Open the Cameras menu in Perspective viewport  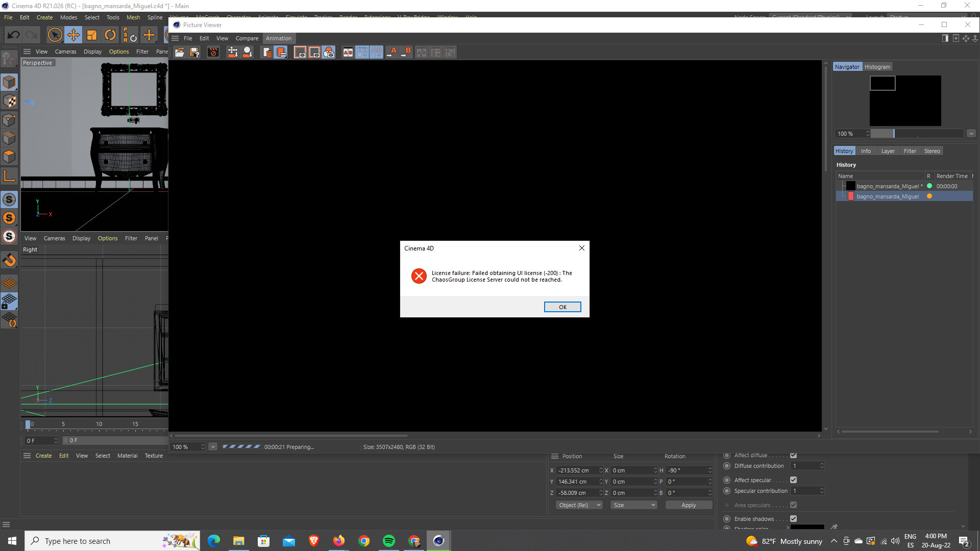click(x=65, y=52)
